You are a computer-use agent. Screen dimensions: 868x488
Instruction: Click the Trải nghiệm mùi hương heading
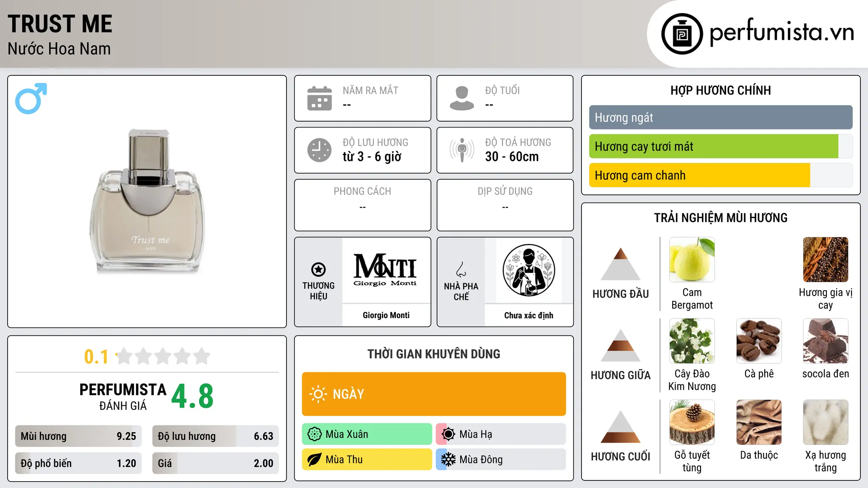pos(721,218)
